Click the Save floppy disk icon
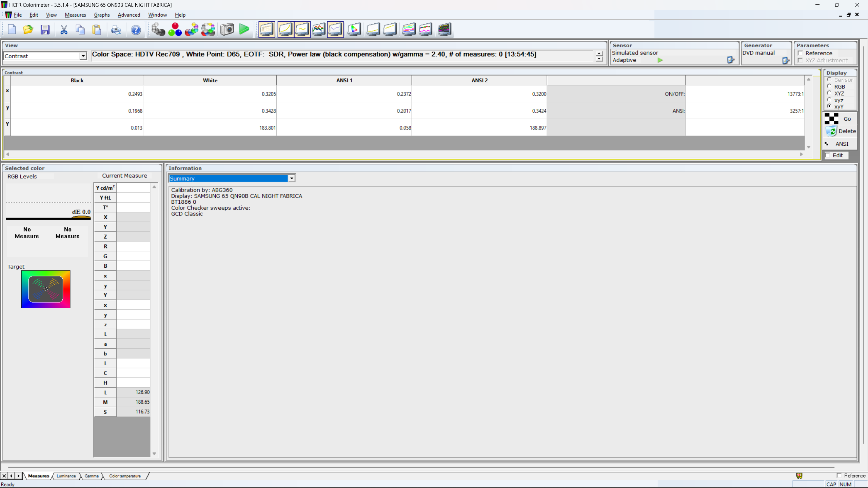The height and width of the screenshot is (488, 868). click(x=45, y=29)
